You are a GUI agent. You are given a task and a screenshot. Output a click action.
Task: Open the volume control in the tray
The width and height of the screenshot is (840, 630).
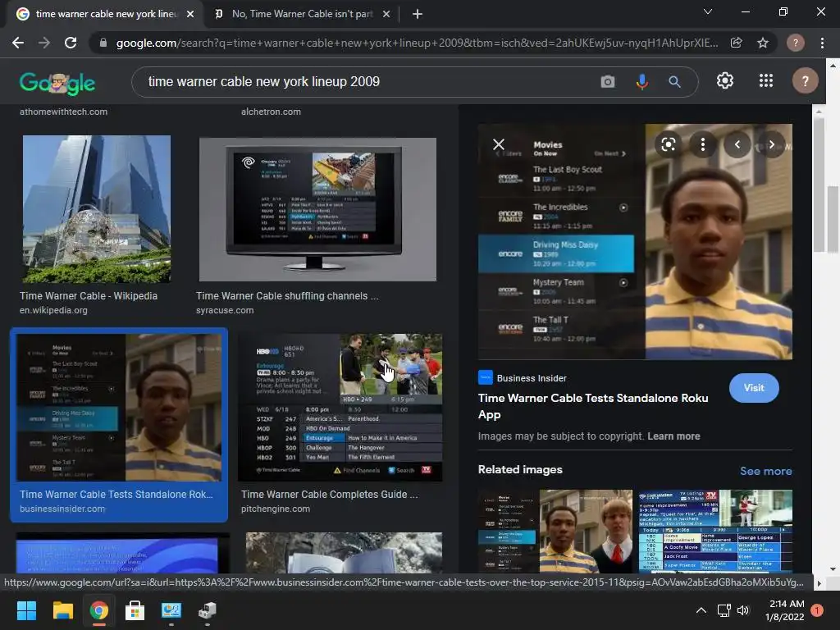[743, 610]
